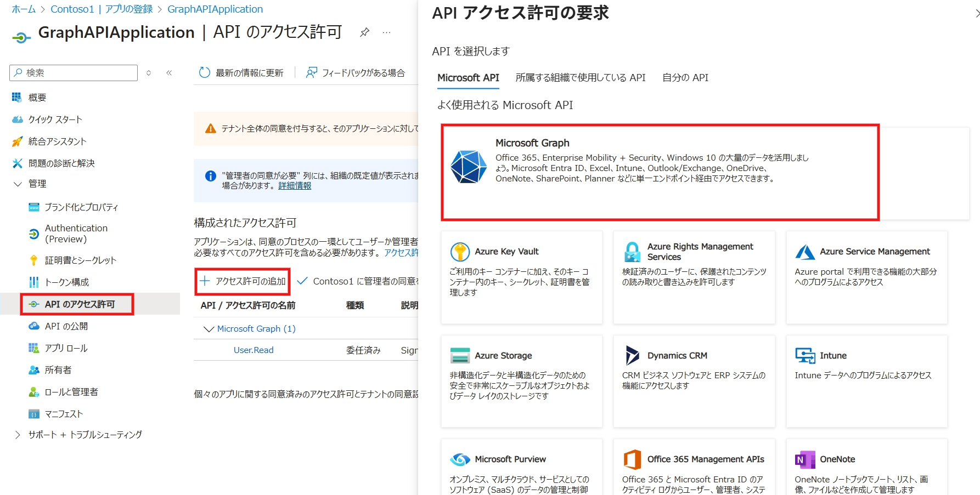Image resolution: width=980 pixels, height=495 pixels.
Task: Open the 詳細情報 link
Action: [295, 185]
